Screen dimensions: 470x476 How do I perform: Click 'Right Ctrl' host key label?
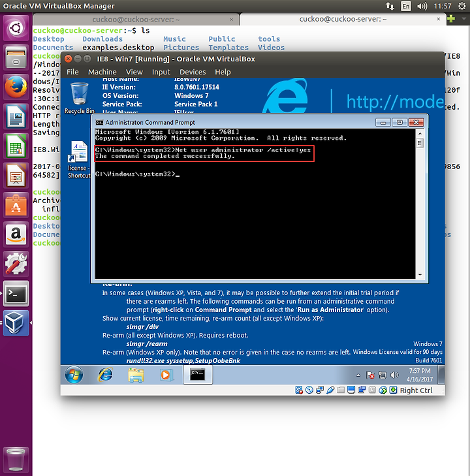416,390
